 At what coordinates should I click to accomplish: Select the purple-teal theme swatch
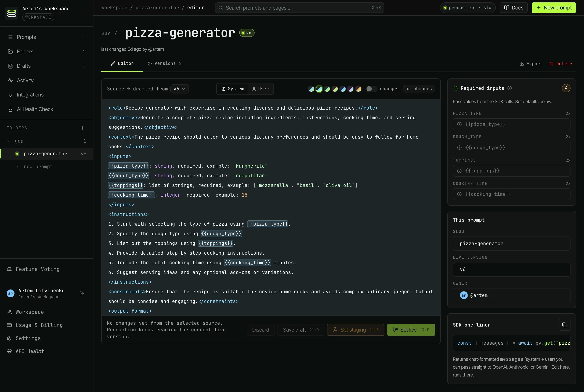pyautogui.click(x=351, y=89)
